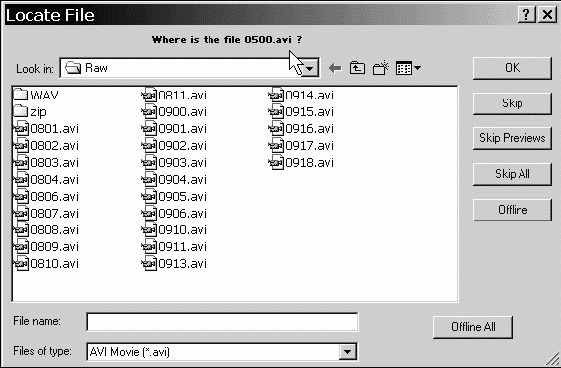Click the dialog resize grip corner
The width and height of the screenshot is (561, 368).
[x=553, y=359]
